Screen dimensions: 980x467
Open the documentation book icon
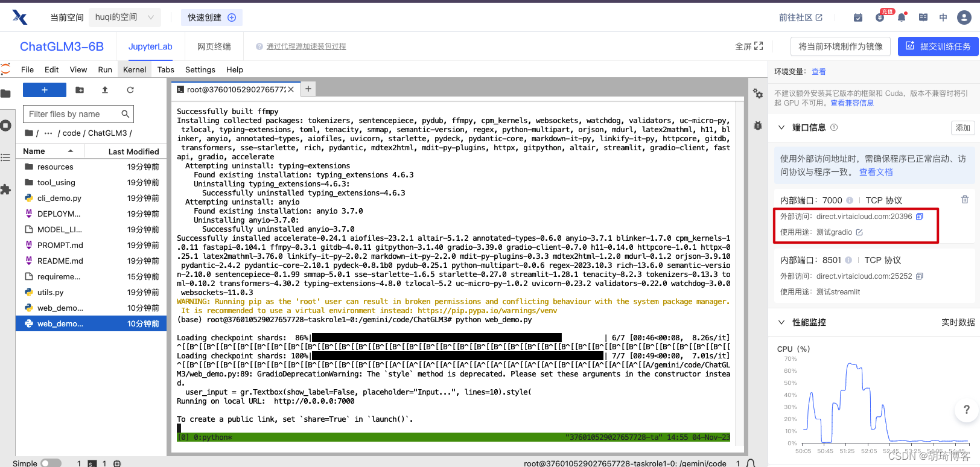[923, 17]
